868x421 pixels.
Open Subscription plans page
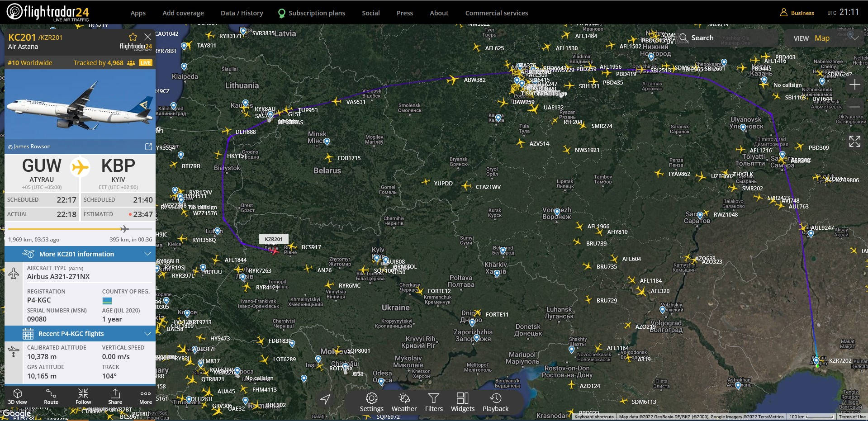point(312,13)
